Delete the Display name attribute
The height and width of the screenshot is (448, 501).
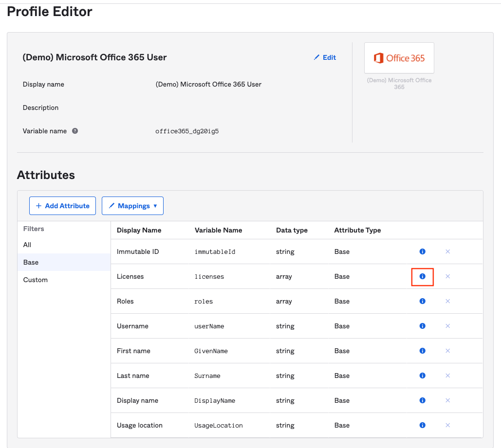(447, 400)
